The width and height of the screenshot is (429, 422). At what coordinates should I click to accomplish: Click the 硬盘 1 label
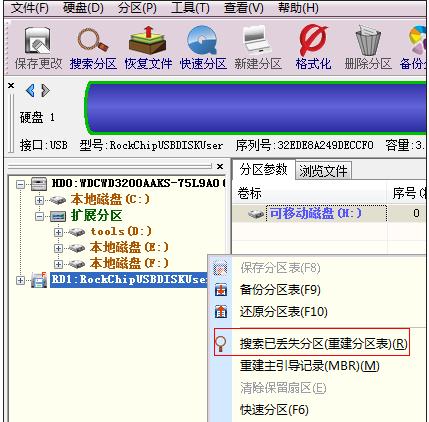coord(37,117)
